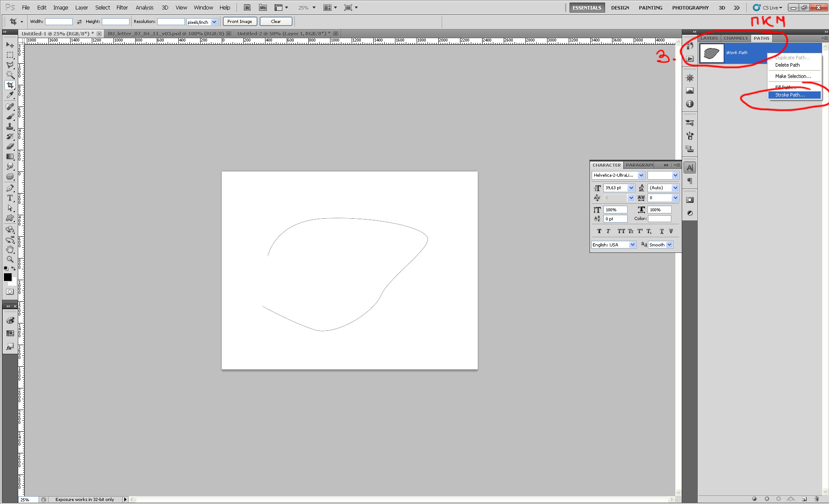Select the Horizontal Type tool
Image resolution: width=829 pixels, height=504 pixels.
tap(10, 198)
